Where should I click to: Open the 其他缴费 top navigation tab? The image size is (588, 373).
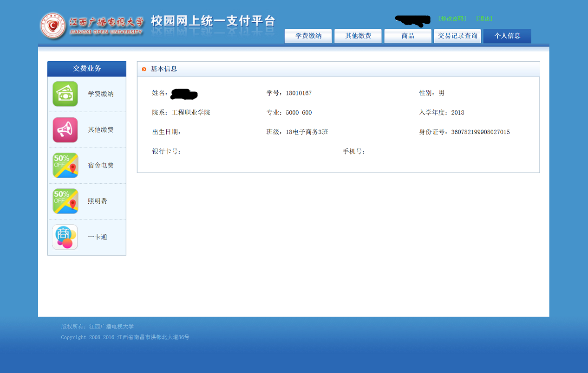click(358, 36)
